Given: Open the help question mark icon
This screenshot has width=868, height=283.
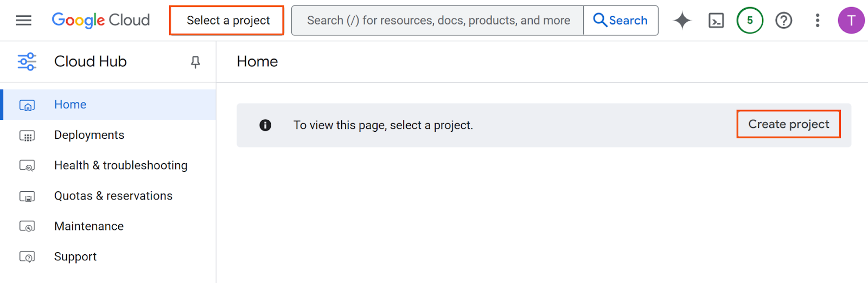Looking at the screenshot, I should tap(783, 21).
